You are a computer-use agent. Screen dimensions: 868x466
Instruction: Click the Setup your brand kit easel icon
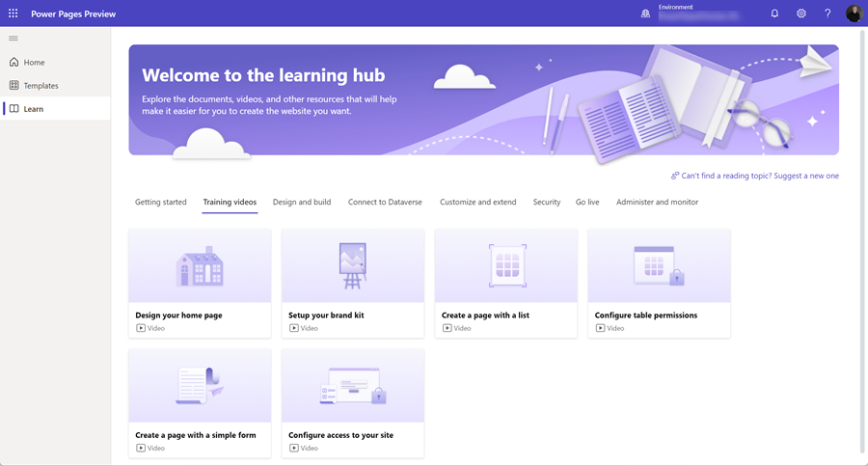(353, 266)
